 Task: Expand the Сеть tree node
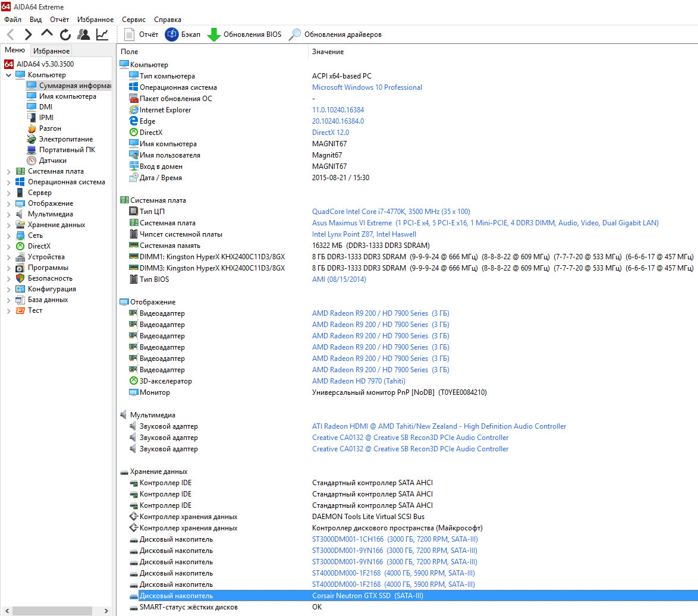coord(8,235)
